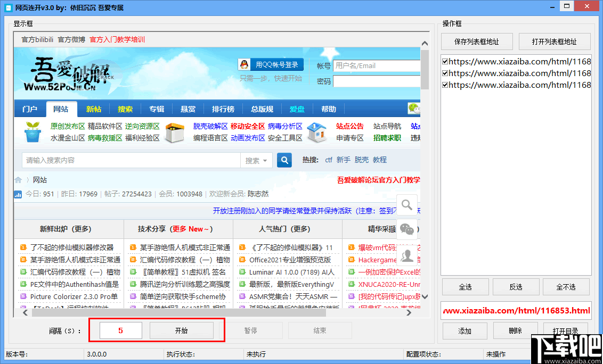Open the 新帖 nav tab
Image resolution: width=603 pixels, height=364 pixels.
point(93,109)
